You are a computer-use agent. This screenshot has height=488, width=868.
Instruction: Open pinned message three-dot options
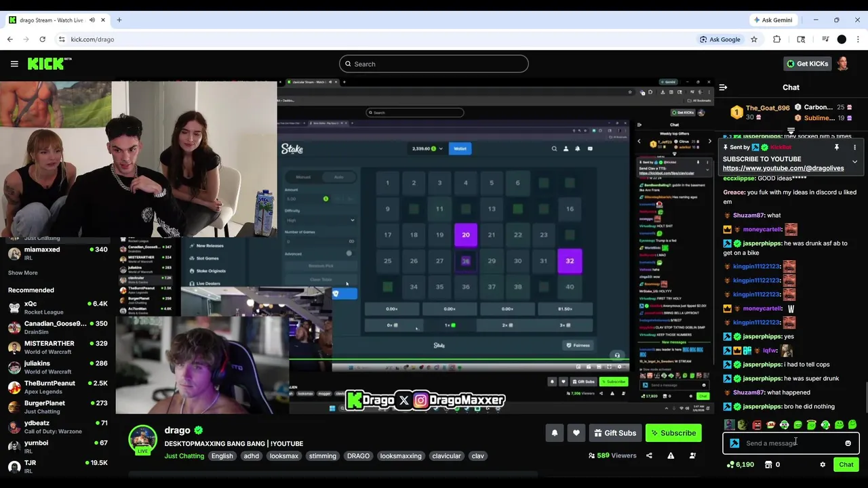coord(854,147)
